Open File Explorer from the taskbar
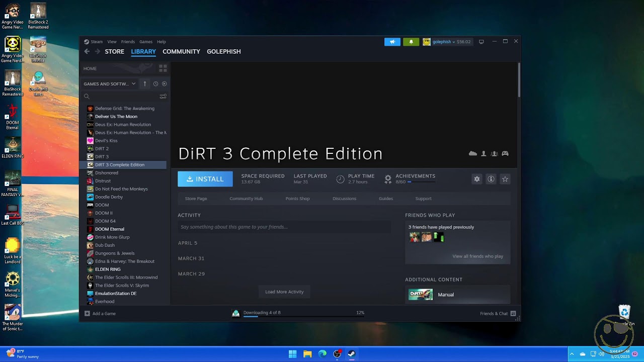The width and height of the screenshot is (644, 362). coord(307,354)
